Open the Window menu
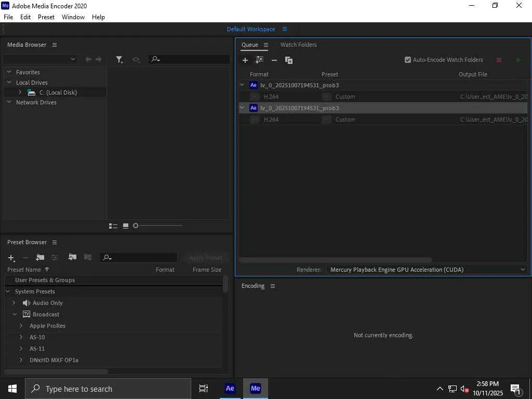Image resolution: width=532 pixels, height=399 pixels. tap(73, 17)
